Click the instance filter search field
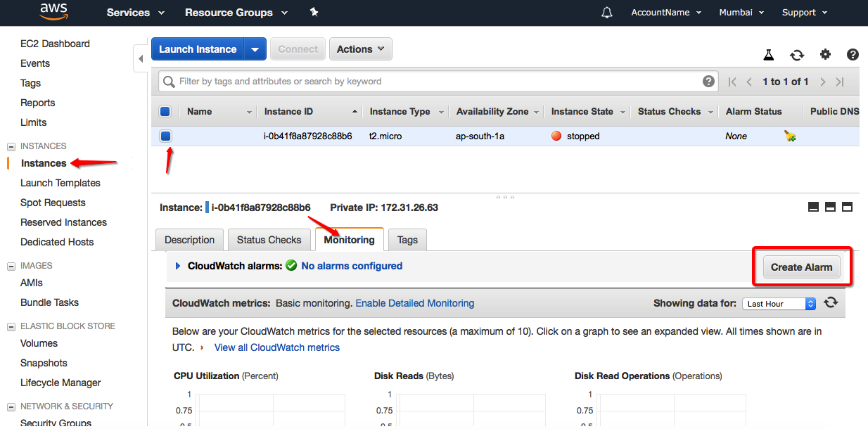Screen dimensions: 868x429 (436, 82)
